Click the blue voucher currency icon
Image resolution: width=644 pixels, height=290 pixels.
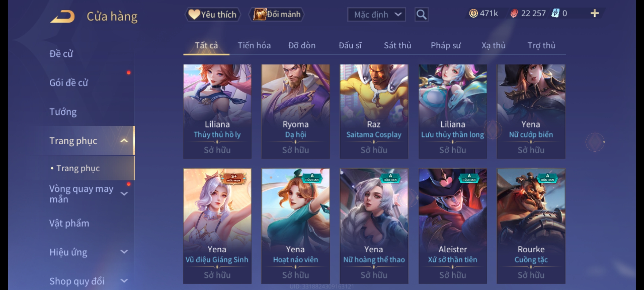[x=555, y=13]
